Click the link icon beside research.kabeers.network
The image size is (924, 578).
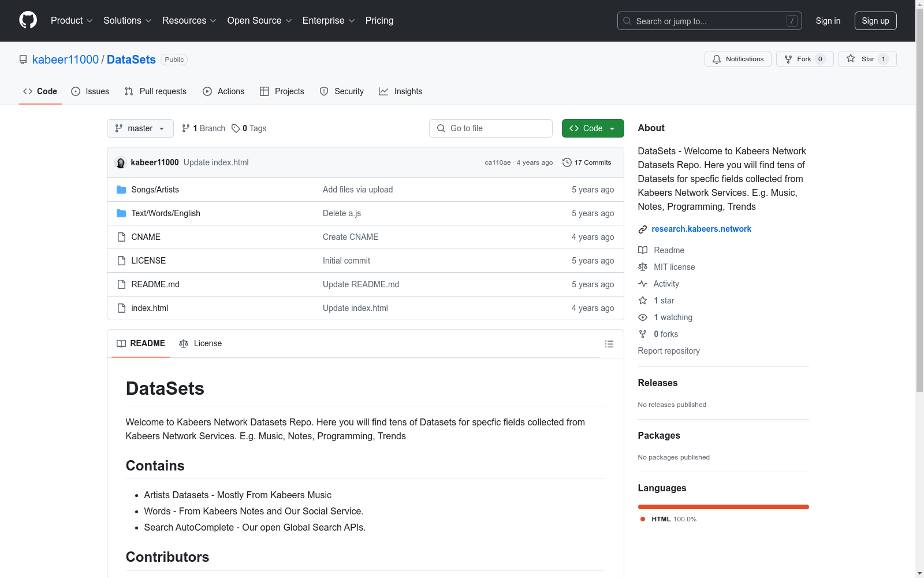pos(643,229)
